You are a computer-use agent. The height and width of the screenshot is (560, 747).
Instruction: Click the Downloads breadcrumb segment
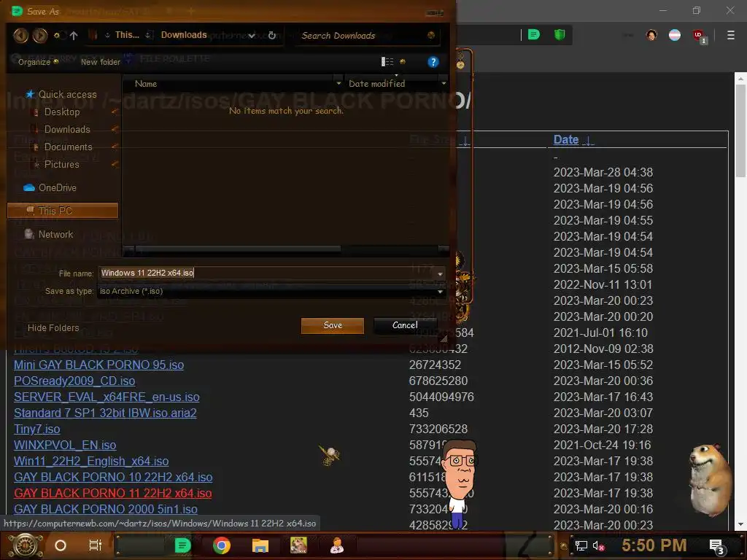(x=184, y=35)
